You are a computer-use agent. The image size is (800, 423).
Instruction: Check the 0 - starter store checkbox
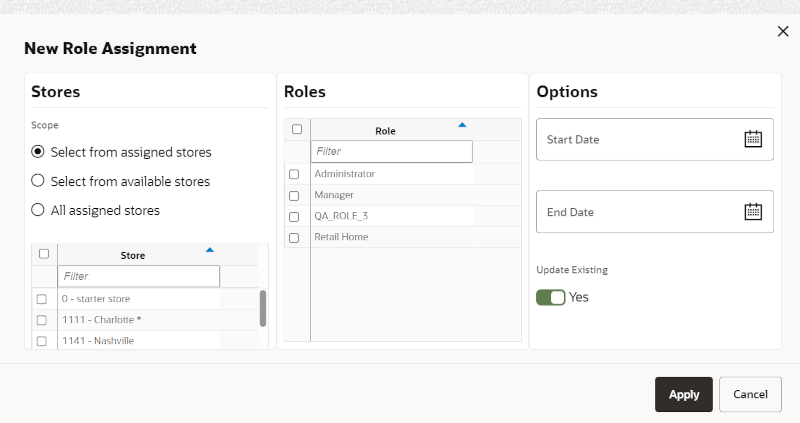[x=42, y=299]
